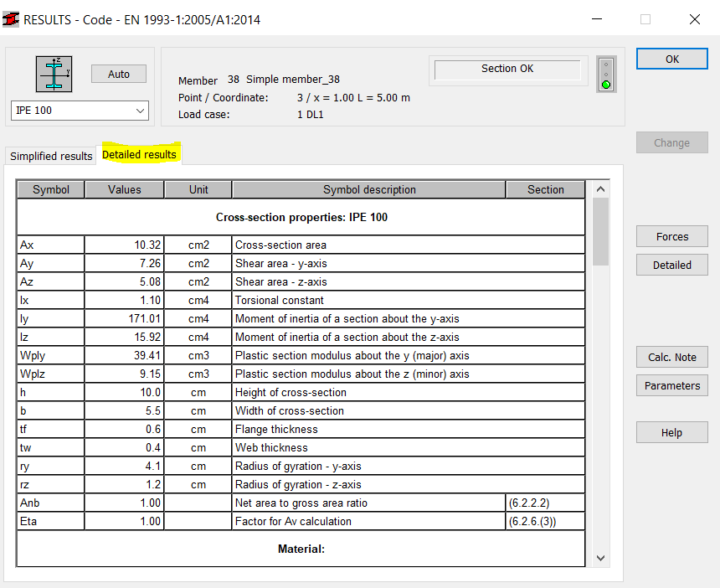720x588 pixels.
Task: Click the disabled Change button
Action: pyautogui.click(x=671, y=142)
